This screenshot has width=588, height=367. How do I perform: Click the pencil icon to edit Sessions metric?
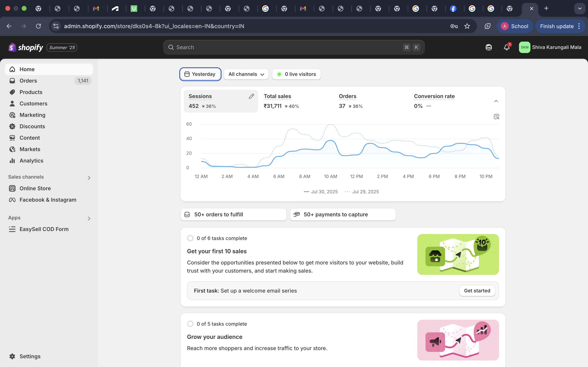coord(251,96)
